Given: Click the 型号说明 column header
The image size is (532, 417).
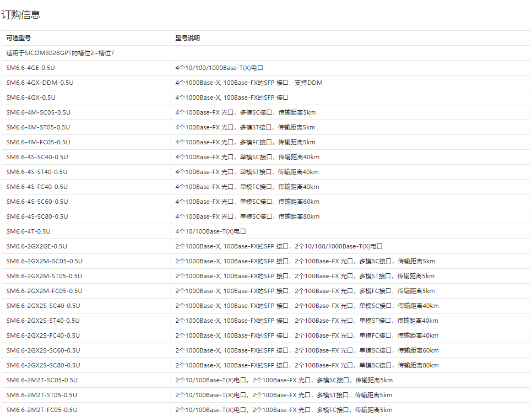Looking at the screenshot, I should (187, 38).
